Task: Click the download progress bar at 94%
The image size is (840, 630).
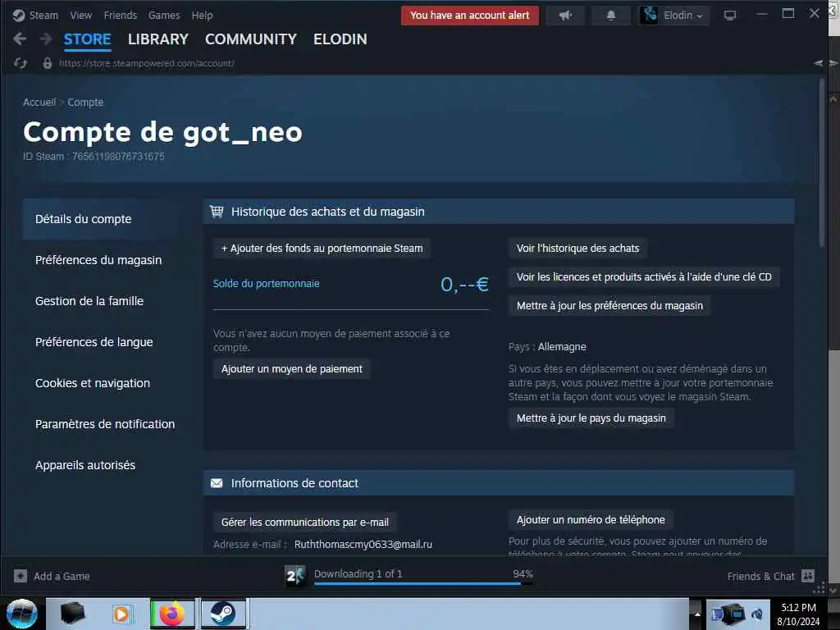Action: coord(423,584)
